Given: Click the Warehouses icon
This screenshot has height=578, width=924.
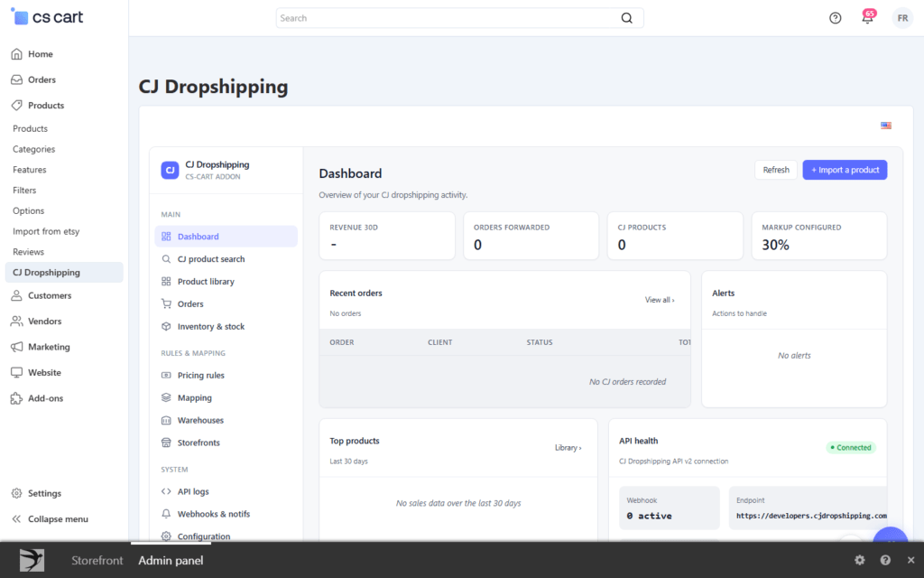Looking at the screenshot, I should pos(166,420).
